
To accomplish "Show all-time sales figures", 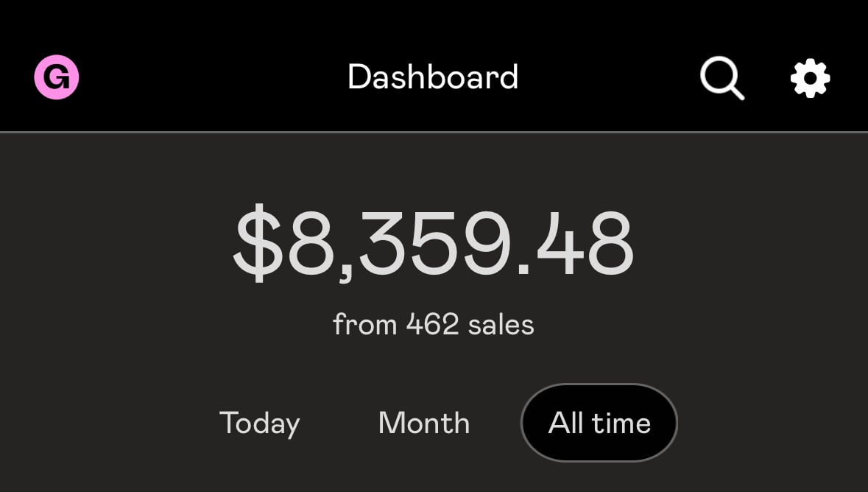I will click(599, 424).
